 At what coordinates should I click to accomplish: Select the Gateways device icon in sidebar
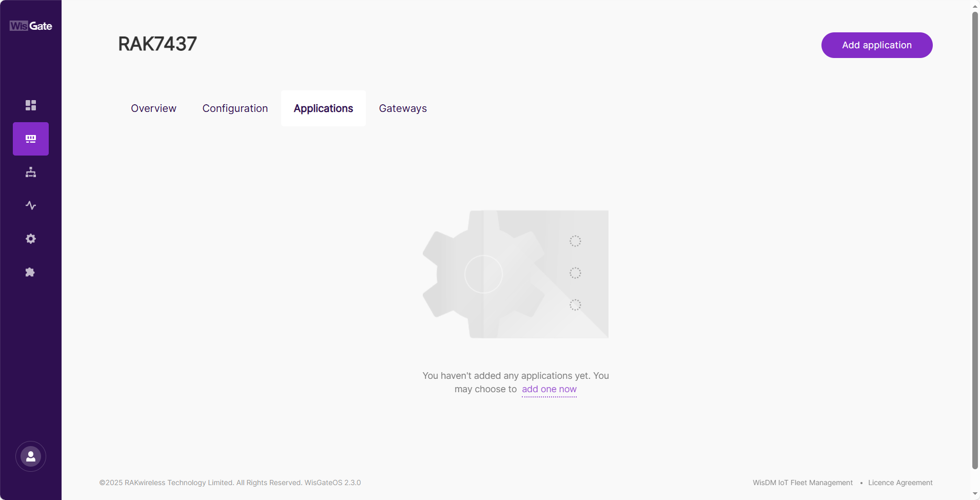[30, 138]
